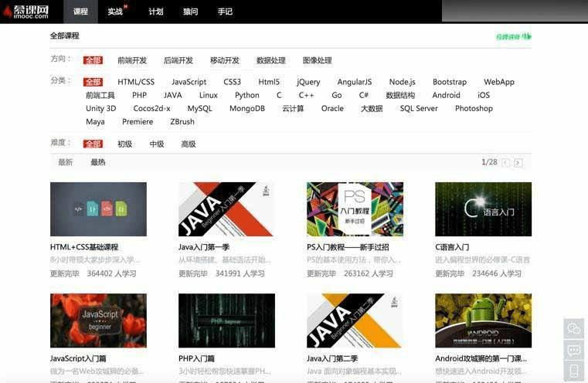Select 全部 in the 难度 filter row
588x383 pixels.
coord(93,144)
